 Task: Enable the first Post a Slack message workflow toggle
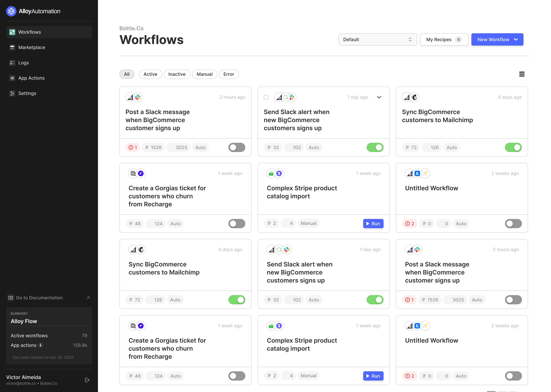[x=237, y=148]
